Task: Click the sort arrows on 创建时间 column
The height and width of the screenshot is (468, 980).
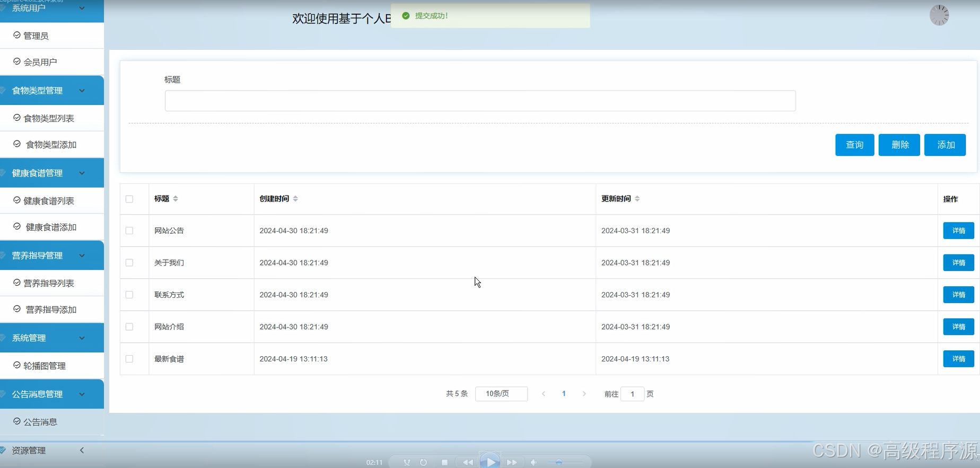Action: pos(295,199)
